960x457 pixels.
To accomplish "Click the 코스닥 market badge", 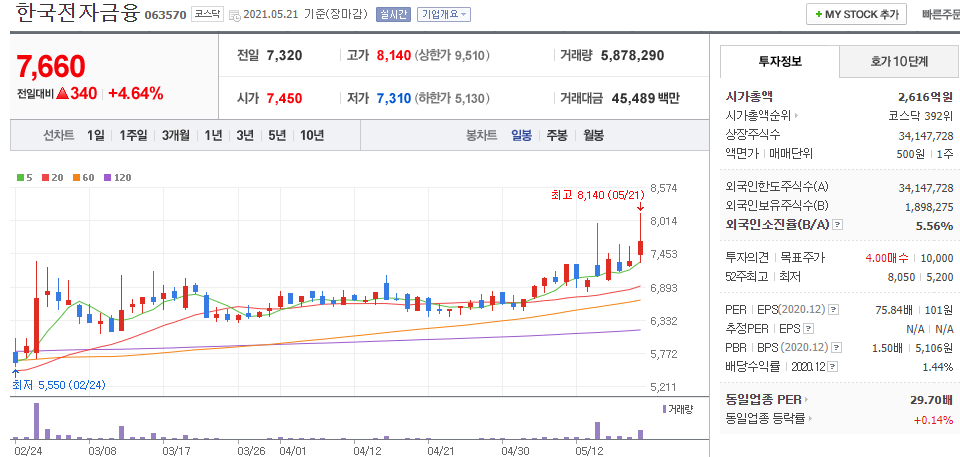I will coord(207,13).
